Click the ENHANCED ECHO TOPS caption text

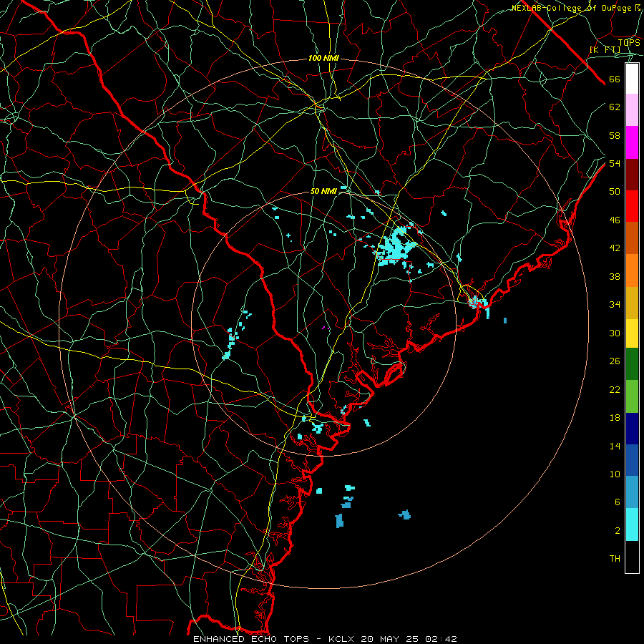(x=250, y=639)
